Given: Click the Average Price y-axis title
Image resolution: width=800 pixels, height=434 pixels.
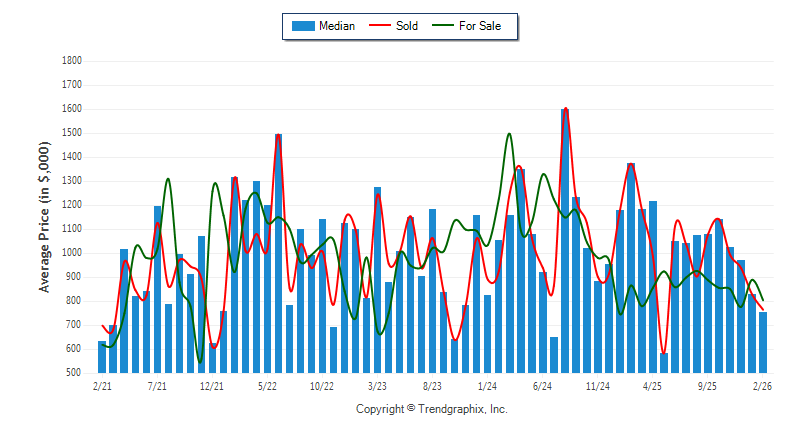Looking at the screenshot, I should [x=44, y=217].
